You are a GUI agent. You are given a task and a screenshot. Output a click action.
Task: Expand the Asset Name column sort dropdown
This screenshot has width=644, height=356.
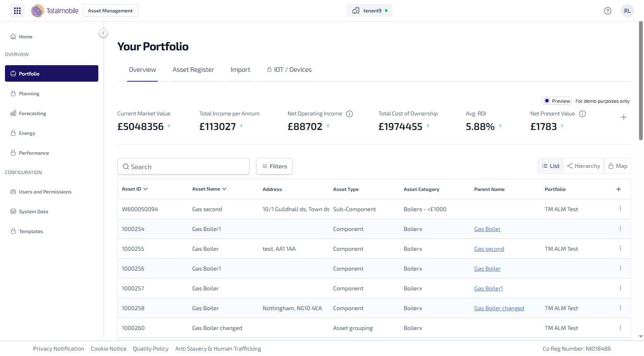pyautogui.click(x=224, y=189)
